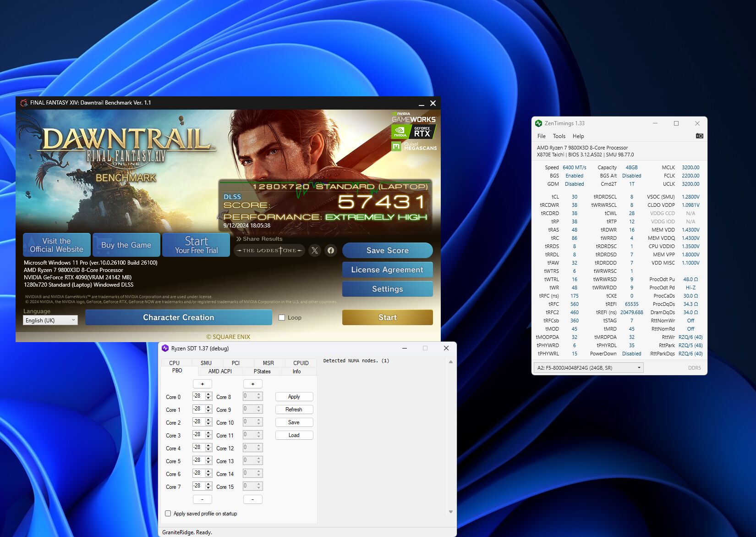Click the Apply button in Ryzen SDT

(294, 397)
